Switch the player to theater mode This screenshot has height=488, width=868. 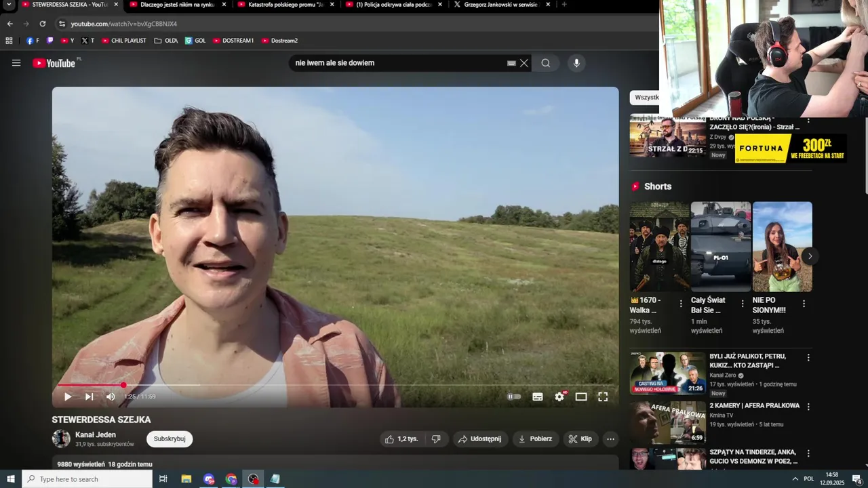click(581, 396)
